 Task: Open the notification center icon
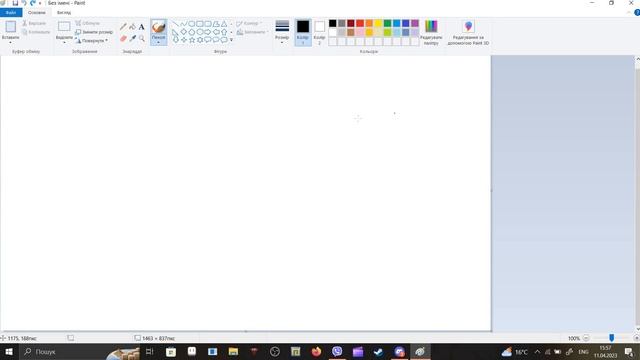click(x=629, y=352)
